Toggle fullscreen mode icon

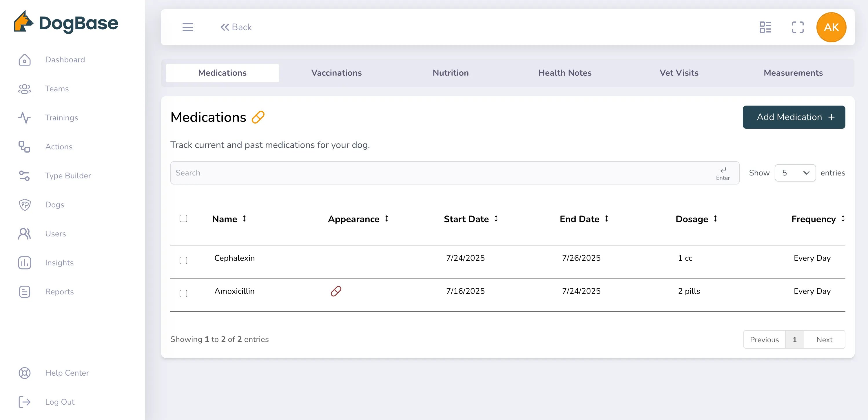click(x=798, y=27)
